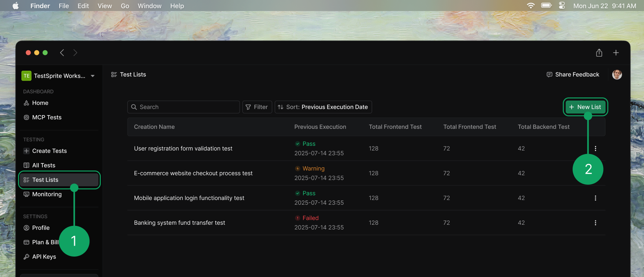Viewport: 644px width, 277px height.
Task: Click the menu bar date and time
Action: click(x=604, y=6)
